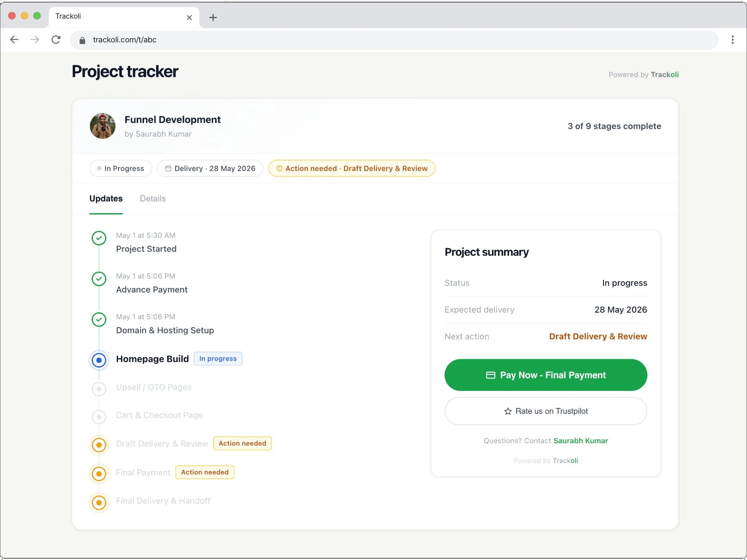Open the browser three-dot menu
747x560 pixels.
point(732,40)
